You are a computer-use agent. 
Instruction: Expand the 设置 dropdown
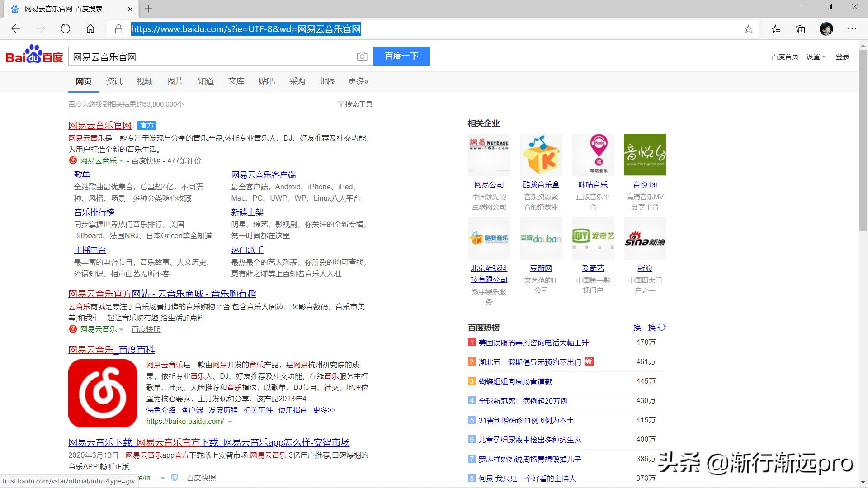click(816, 57)
